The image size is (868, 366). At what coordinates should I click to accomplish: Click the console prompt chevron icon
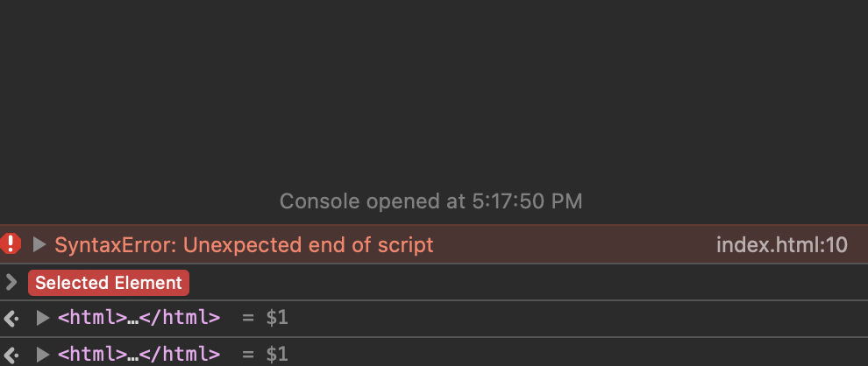point(11,282)
